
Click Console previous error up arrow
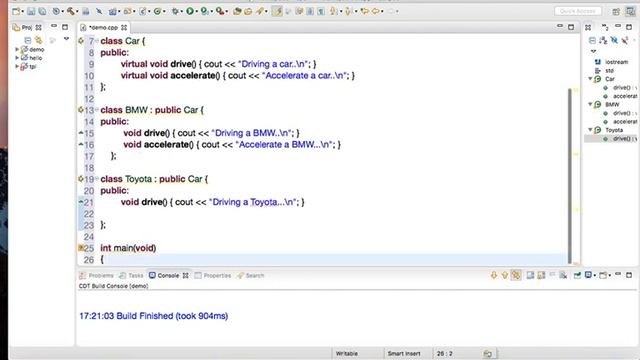coord(505,275)
